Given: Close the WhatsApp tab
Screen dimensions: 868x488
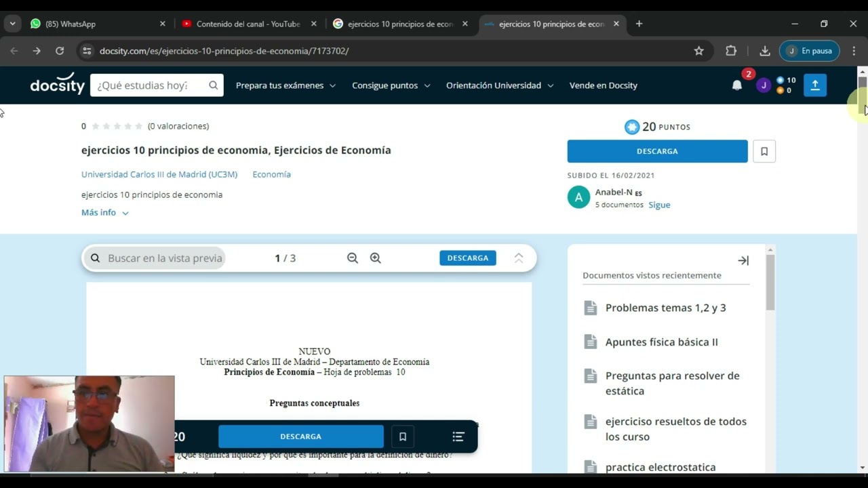Looking at the screenshot, I should click(x=163, y=24).
